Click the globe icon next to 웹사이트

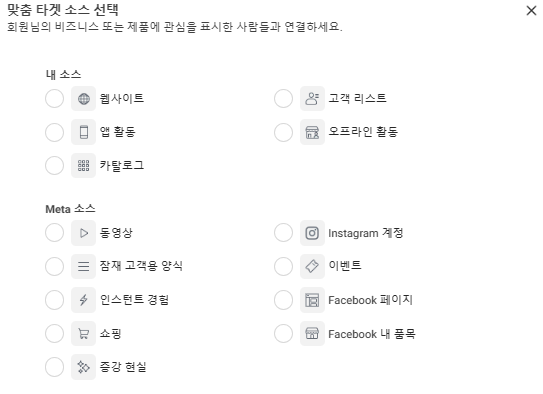point(83,99)
